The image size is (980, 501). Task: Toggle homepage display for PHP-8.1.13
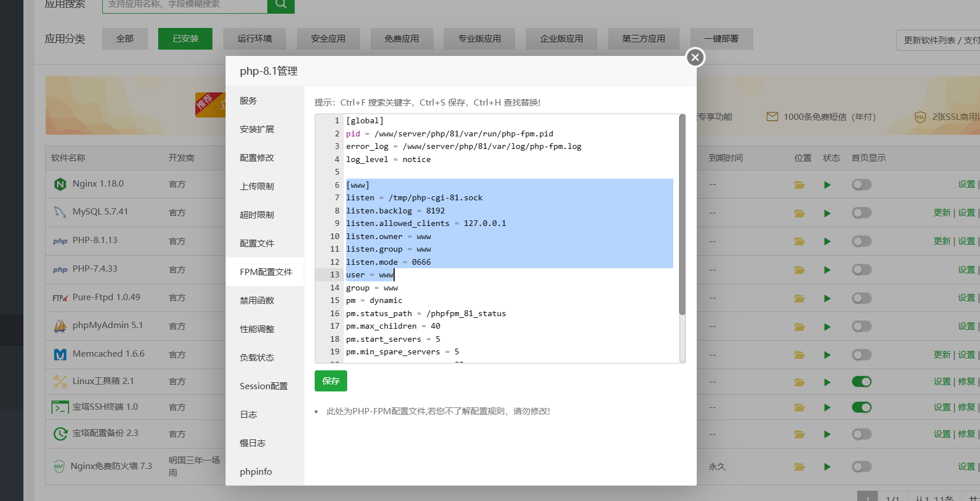click(x=862, y=241)
